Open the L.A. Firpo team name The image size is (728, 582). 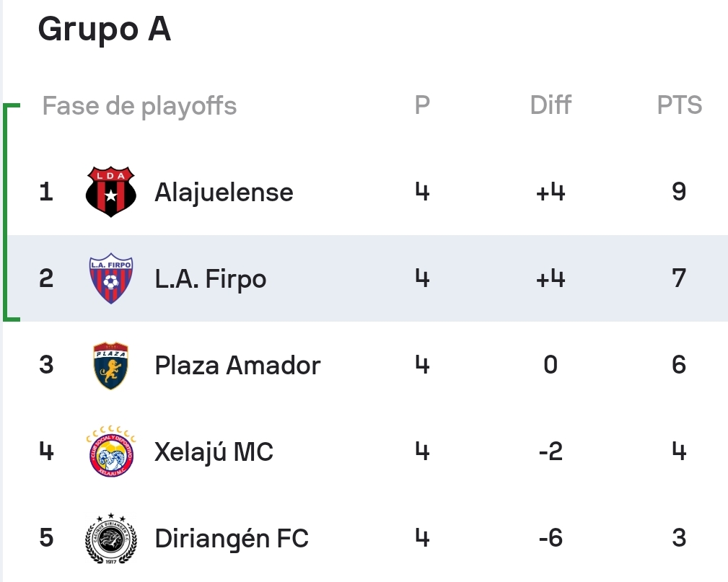(211, 279)
